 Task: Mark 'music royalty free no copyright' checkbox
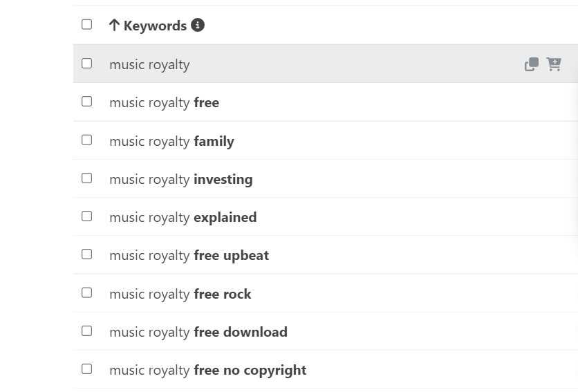pyautogui.click(x=86, y=369)
